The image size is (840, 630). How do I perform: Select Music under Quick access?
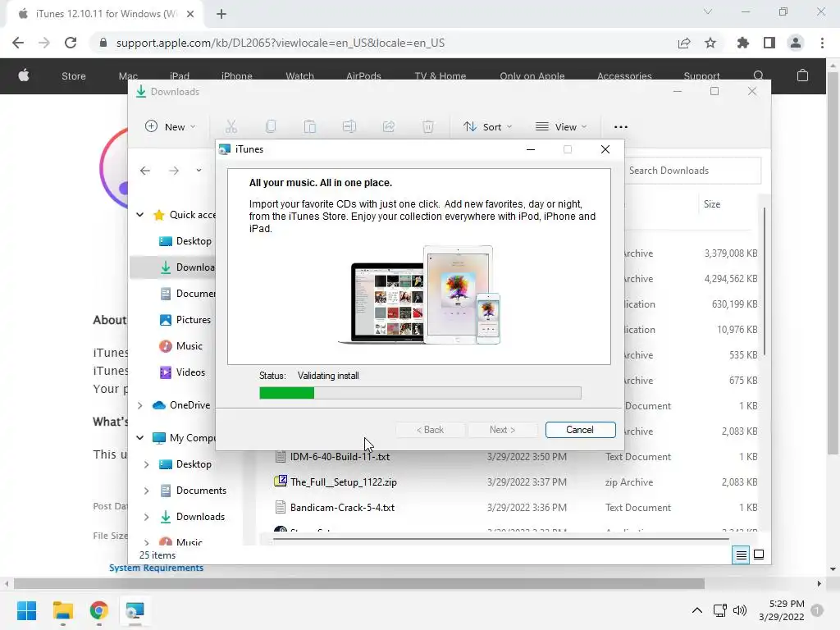tap(181, 346)
